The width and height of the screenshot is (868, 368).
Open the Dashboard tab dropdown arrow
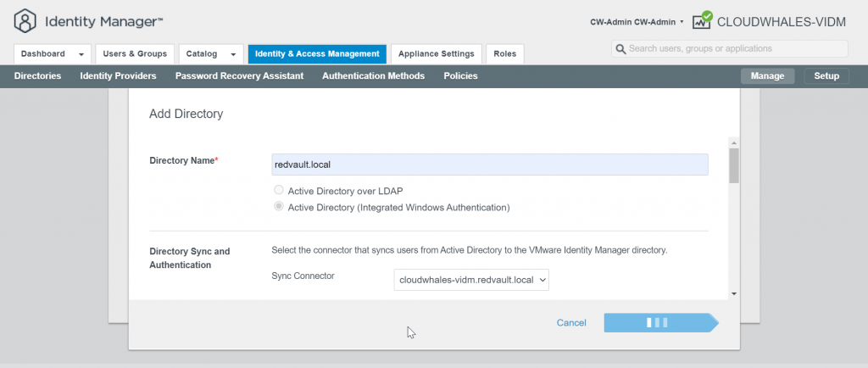click(81, 54)
